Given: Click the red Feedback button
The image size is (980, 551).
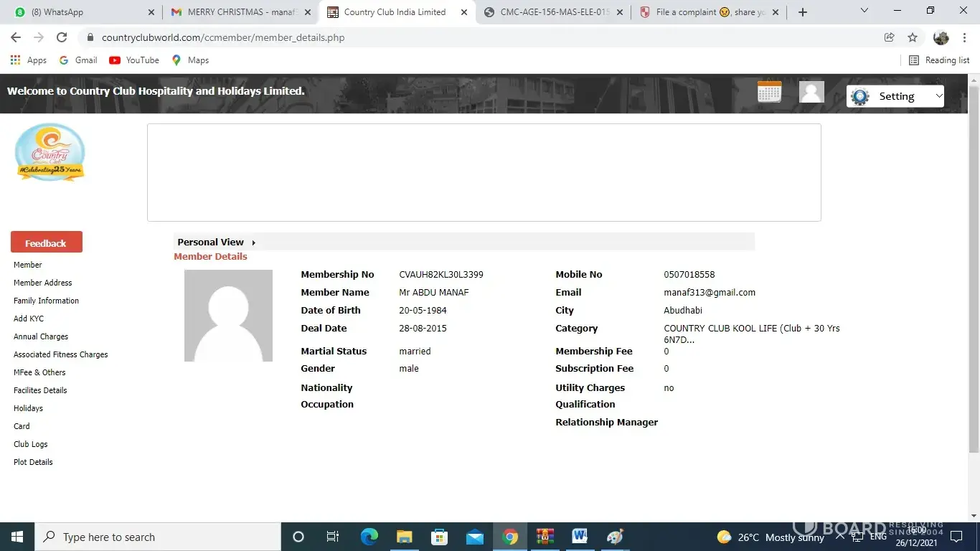Looking at the screenshot, I should pos(47,242).
